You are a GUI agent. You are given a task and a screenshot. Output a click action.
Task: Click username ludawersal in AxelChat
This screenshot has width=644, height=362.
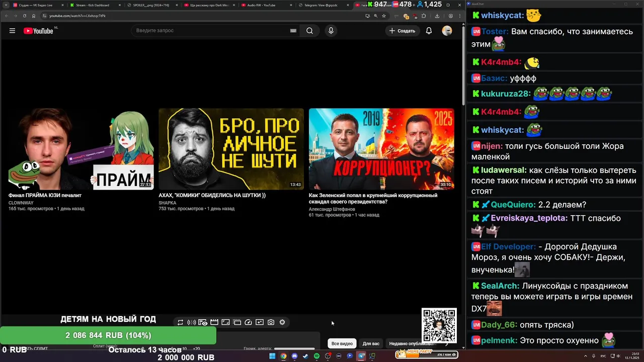(x=504, y=170)
